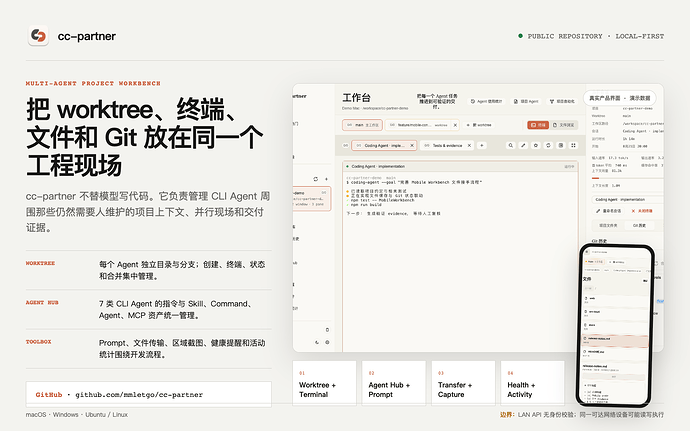This screenshot has height=431, width=690.
Task: Open the GitHub github.com/mmletgo/cc-partner link
Action: pos(149,394)
